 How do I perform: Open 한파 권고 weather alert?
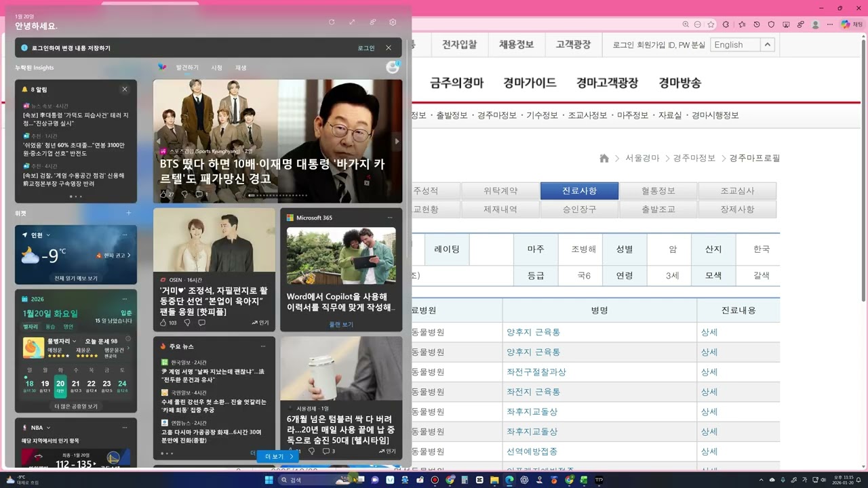pyautogui.click(x=113, y=256)
